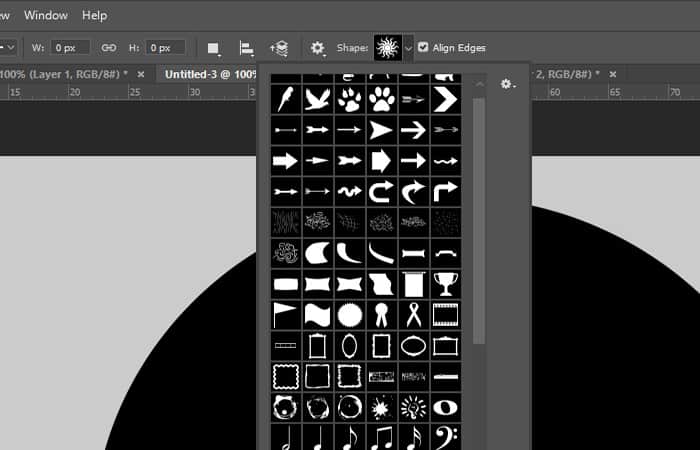Open the Path operations menu
This screenshot has width=700, height=450.
tap(214, 48)
